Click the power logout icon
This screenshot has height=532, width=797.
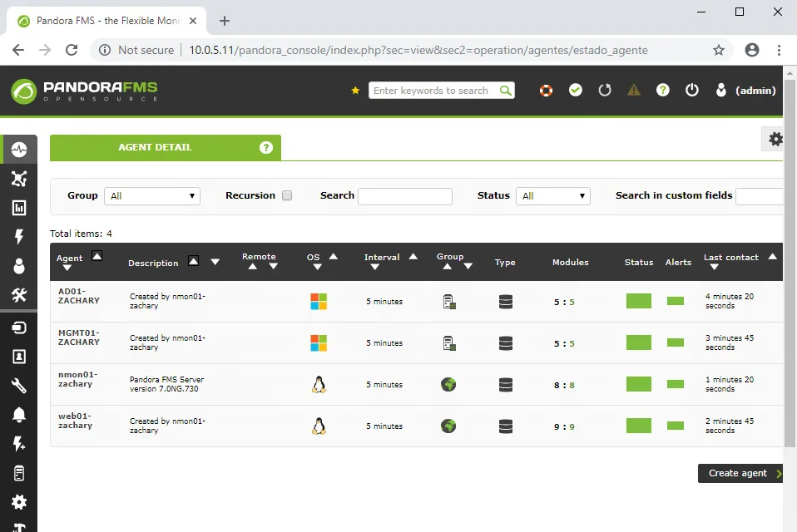tap(692, 91)
